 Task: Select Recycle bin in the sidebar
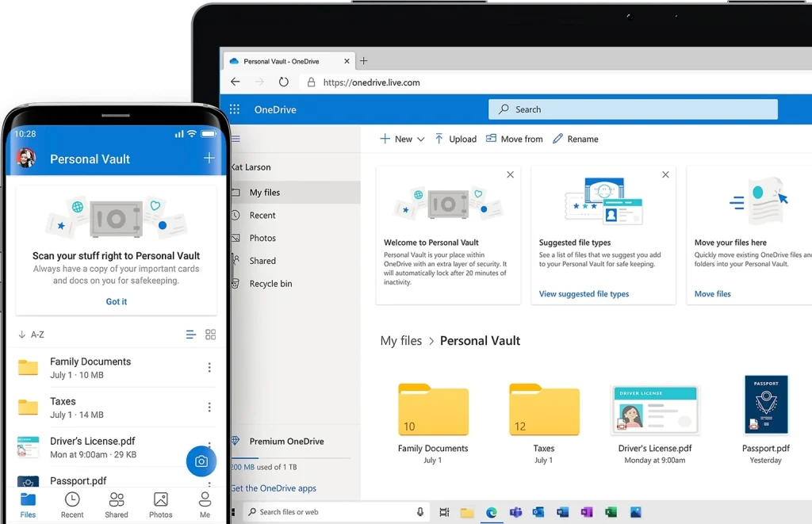coord(270,284)
